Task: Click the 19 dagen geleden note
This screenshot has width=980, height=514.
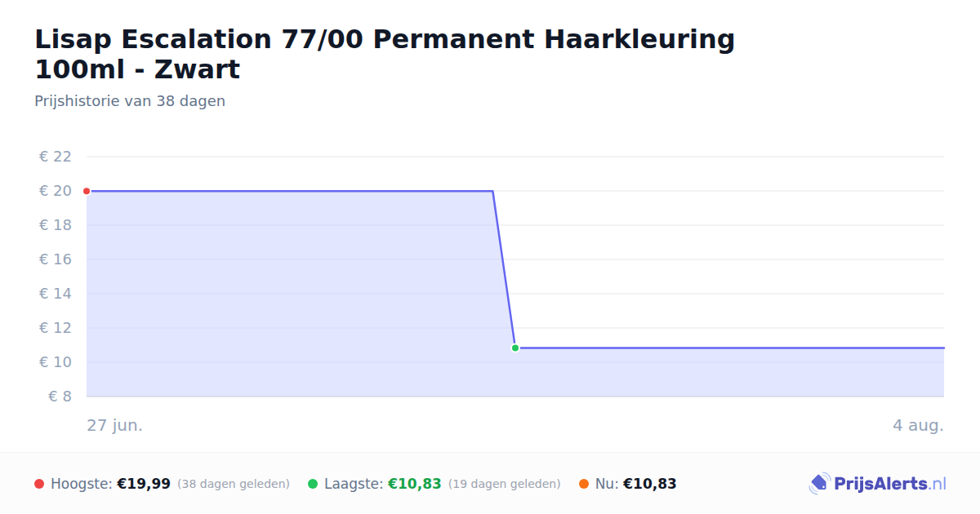Action: coord(505,484)
